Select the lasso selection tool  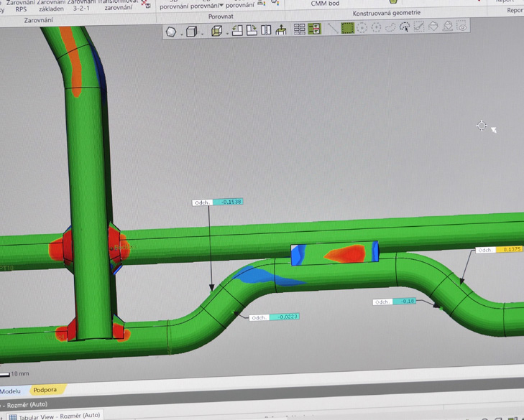click(390, 28)
